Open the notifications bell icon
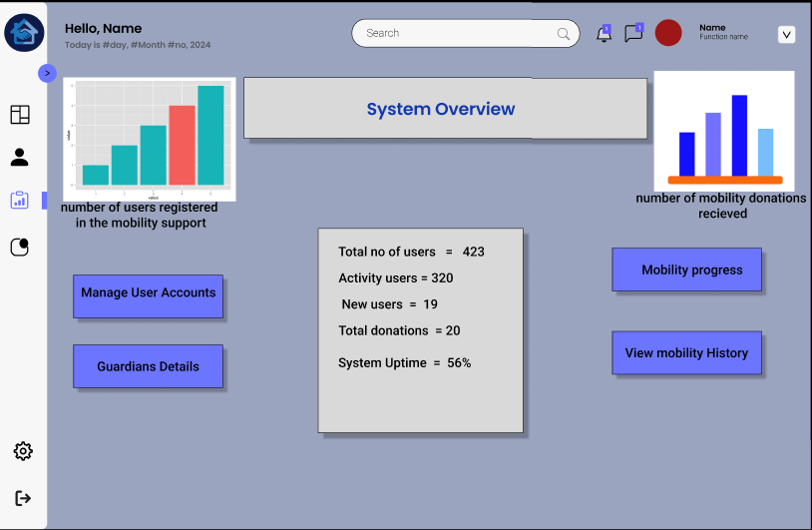Screen dimensions: 812x530 [604, 34]
